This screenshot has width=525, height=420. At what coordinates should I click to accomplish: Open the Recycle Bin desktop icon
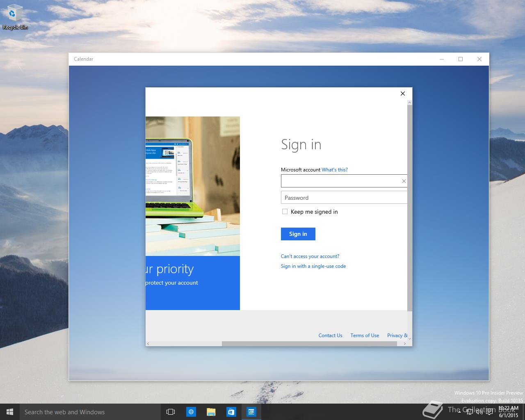tap(15, 18)
